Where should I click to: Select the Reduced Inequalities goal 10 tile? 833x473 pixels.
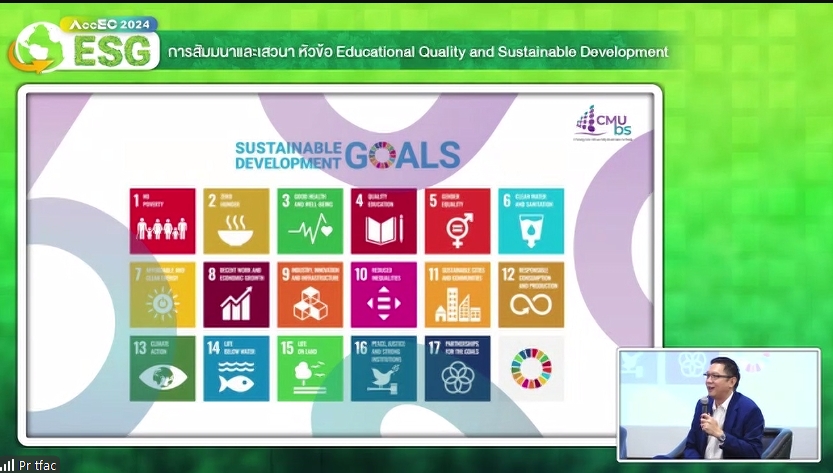click(x=383, y=295)
